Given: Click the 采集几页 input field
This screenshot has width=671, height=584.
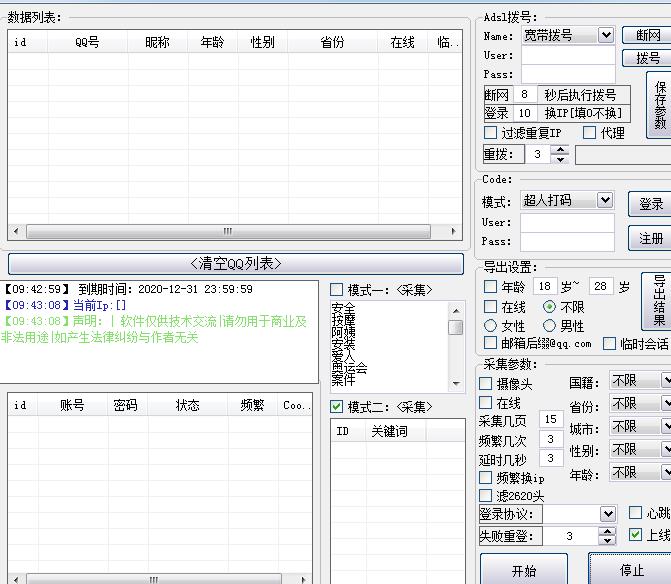Looking at the screenshot, I should [550, 420].
